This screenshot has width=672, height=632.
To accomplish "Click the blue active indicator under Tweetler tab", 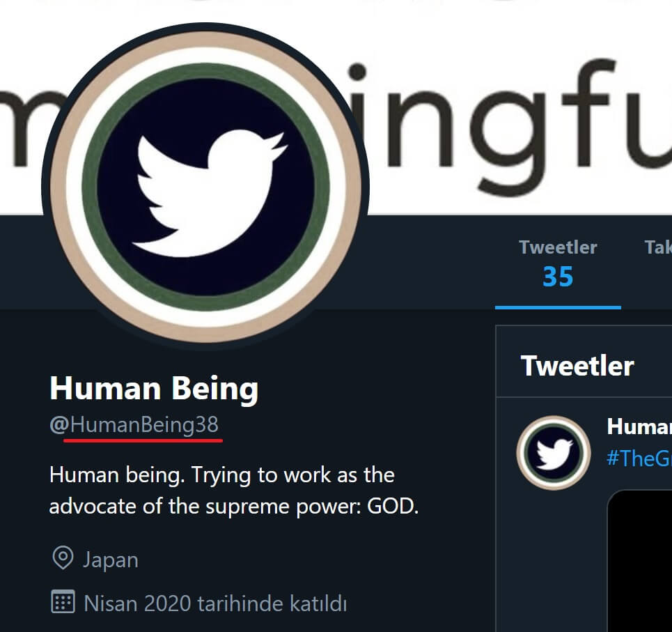I will tap(558, 307).
